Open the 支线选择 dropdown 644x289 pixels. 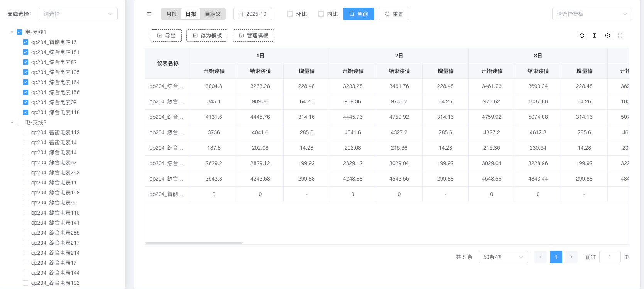(78, 14)
